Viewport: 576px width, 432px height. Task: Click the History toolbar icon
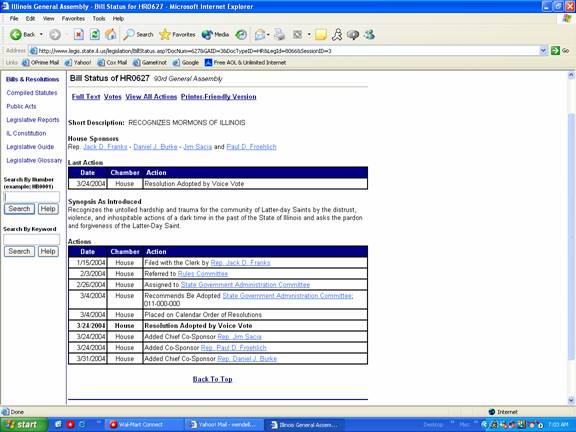(241, 35)
